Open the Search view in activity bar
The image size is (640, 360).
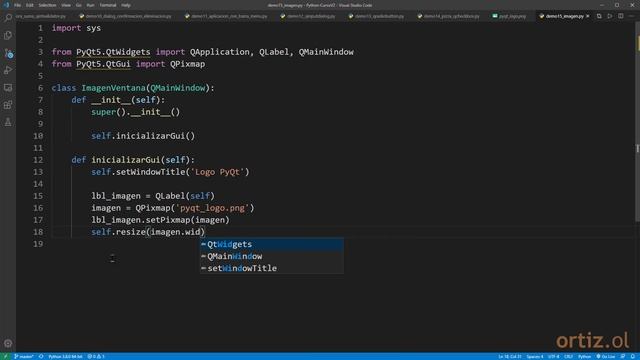[x=8, y=17]
